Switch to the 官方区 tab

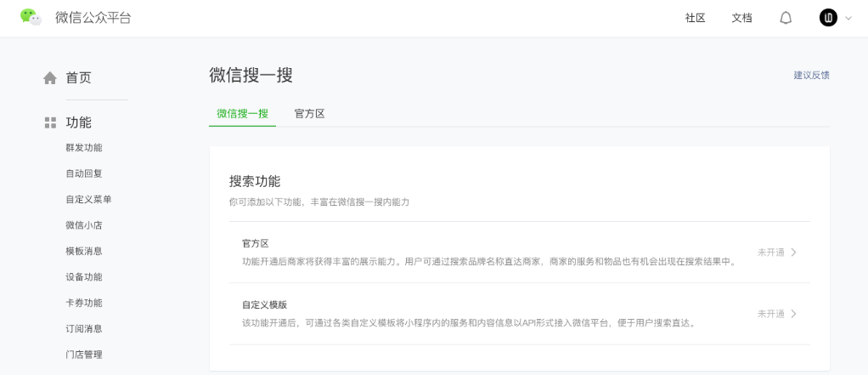pyautogui.click(x=309, y=114)
